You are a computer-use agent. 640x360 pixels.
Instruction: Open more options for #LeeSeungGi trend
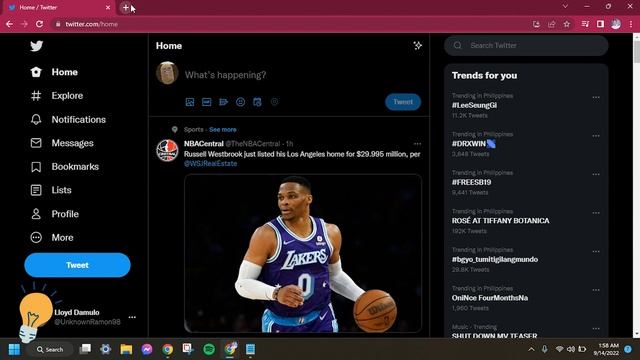pyautogui.click(x=596, y=97)
